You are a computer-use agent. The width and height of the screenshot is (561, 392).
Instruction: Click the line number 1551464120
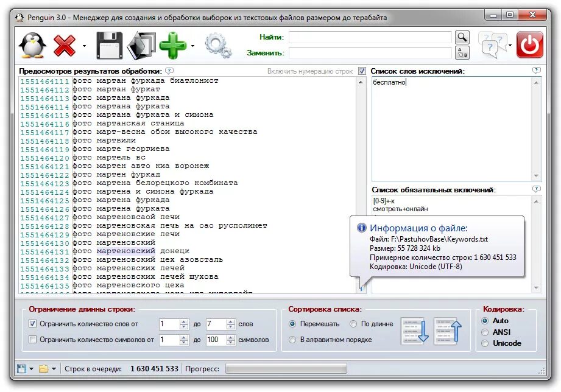44,158
